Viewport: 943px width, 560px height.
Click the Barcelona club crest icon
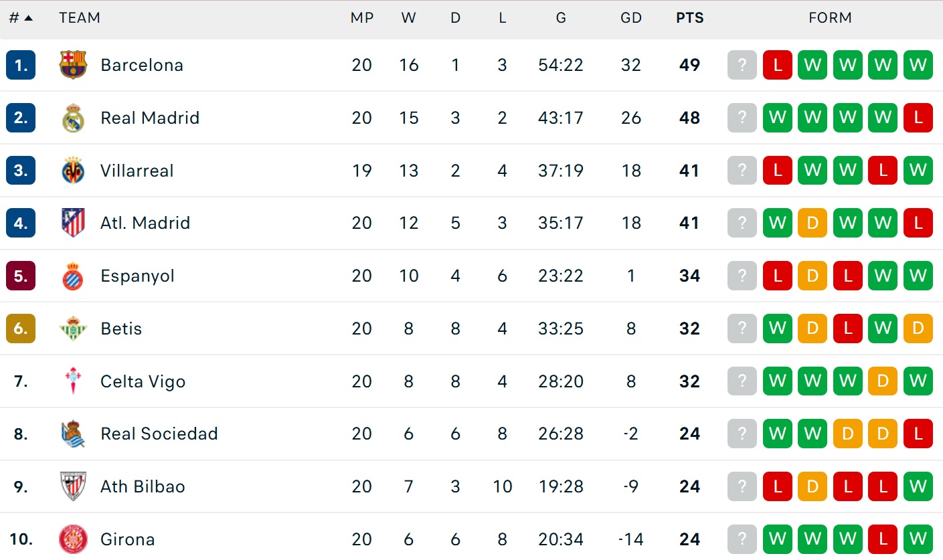click(73, 65)
